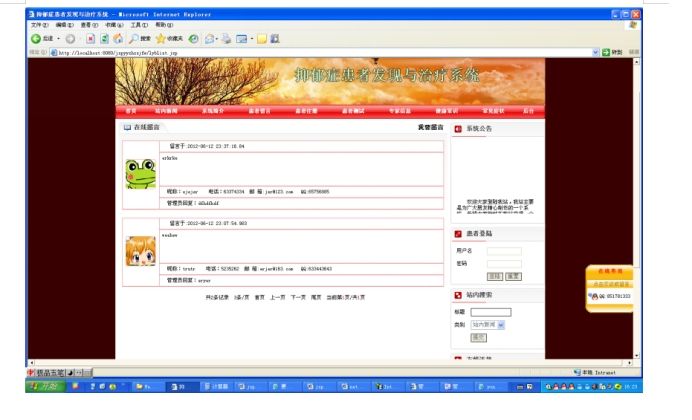Click the 下一页 pagination link
The width and height of the screenshot is (692, 420).
[298, 298]
